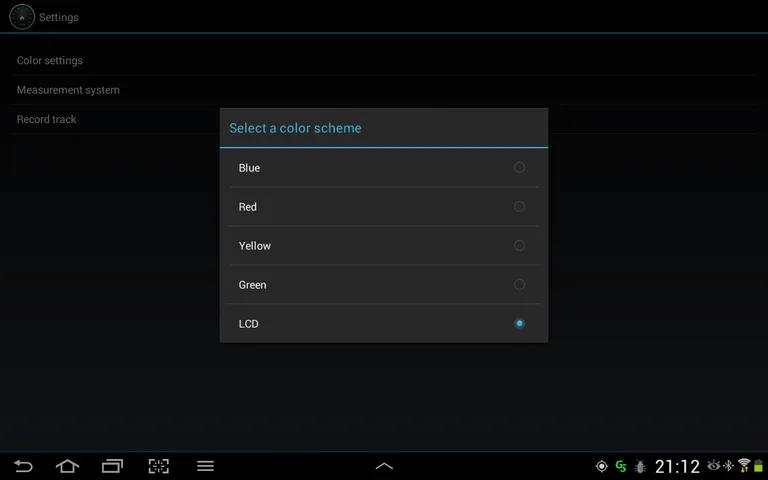Choose the Blue color scheme label

click(249, 168)
